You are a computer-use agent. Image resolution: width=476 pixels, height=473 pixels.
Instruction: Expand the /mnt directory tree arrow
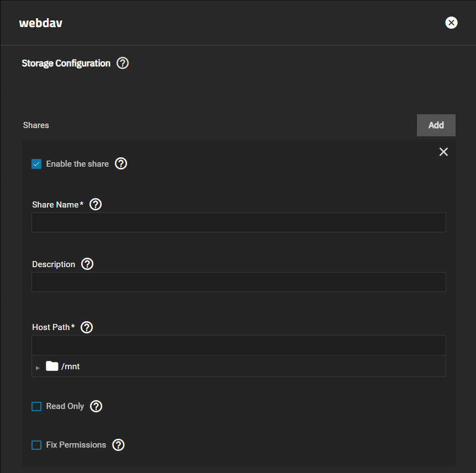pos(38,367)
